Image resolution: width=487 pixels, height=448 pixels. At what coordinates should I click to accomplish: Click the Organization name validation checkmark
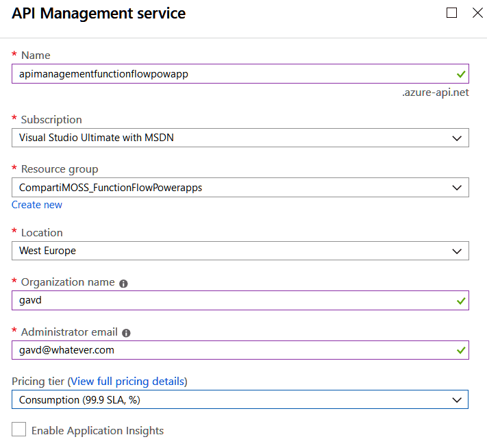(x=461, y=300)
